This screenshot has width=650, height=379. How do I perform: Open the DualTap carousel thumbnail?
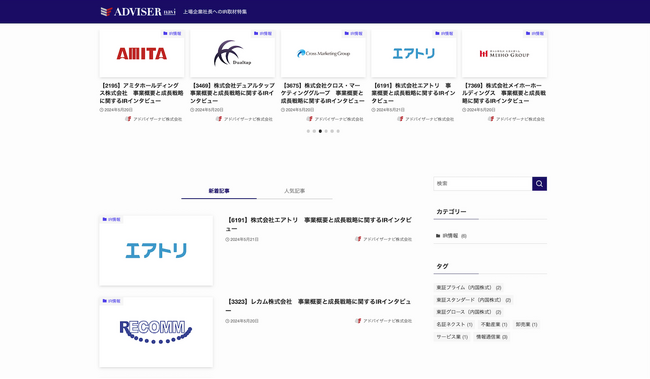pyautogui.click(x=233, y=53)
